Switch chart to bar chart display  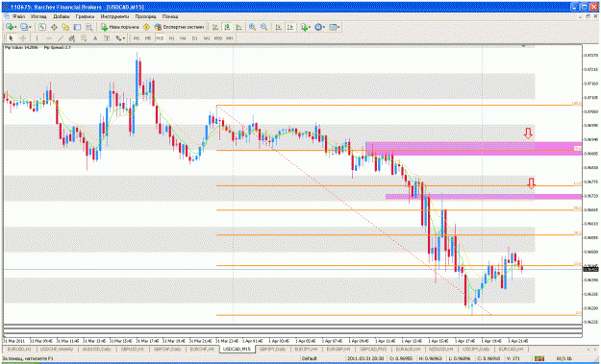tap(215, 27)
